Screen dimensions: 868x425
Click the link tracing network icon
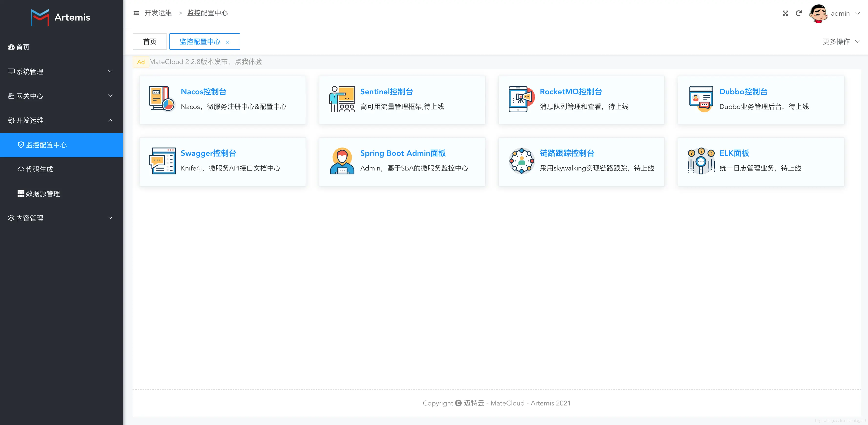521,161
